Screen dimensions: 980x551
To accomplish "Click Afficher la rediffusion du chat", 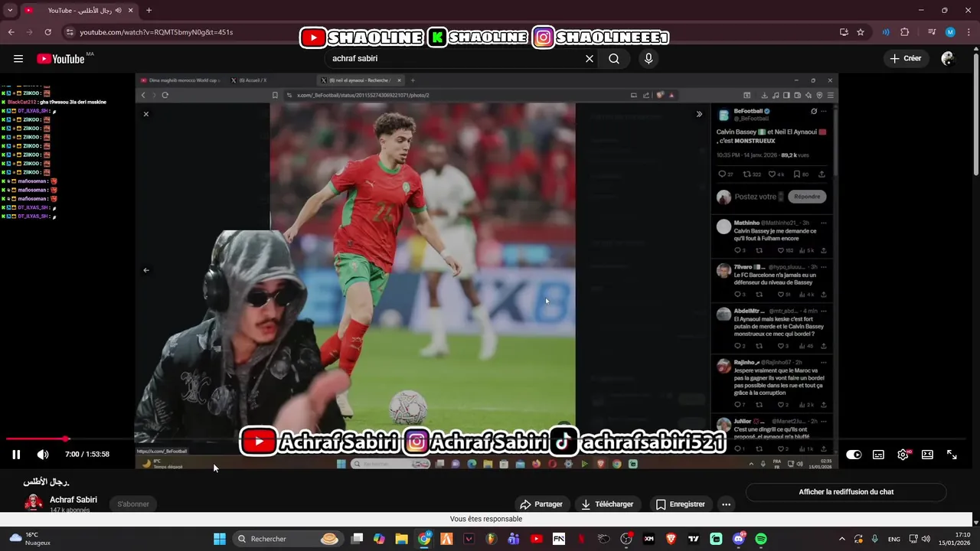I will (846, 492).
